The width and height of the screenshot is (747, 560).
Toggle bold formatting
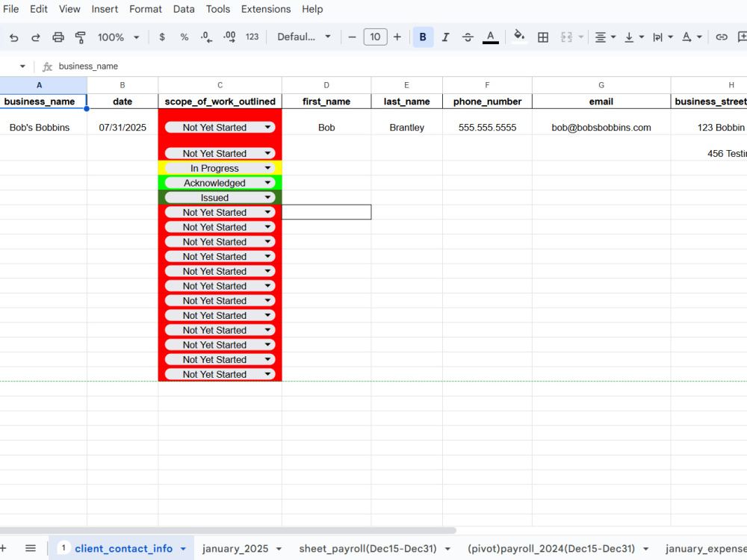[423, 37]
